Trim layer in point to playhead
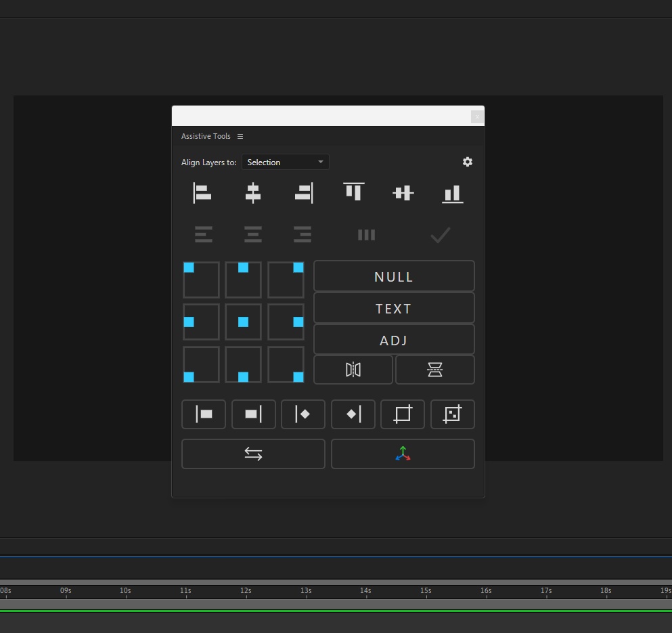Viewport: 672px width, 633px height. pos(204,414)
